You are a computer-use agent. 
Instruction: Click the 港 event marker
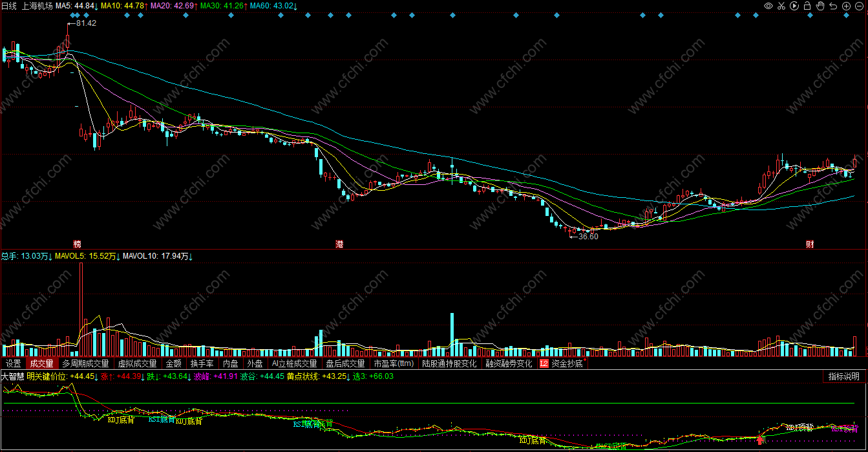[340, 244]
